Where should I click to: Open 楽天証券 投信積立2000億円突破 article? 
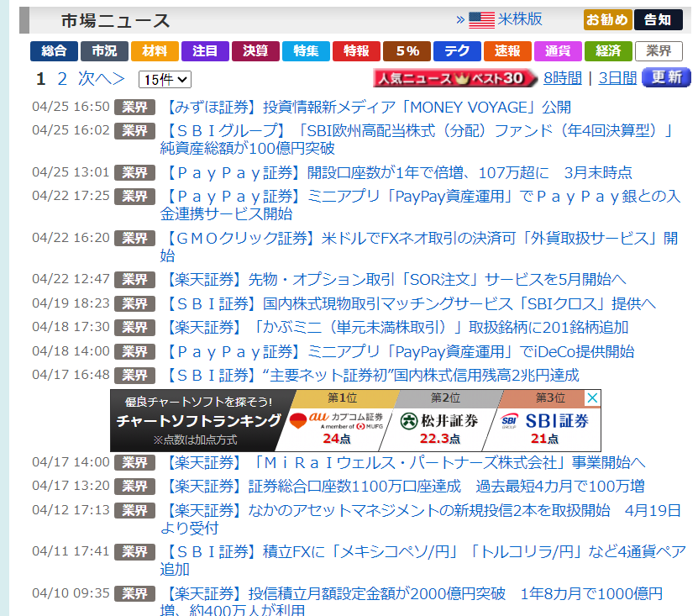coord(412,603)
